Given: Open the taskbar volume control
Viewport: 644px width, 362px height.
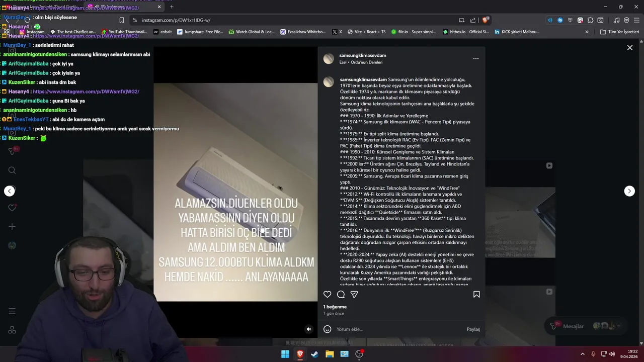Looking at the screenshot, I should 612,354.
